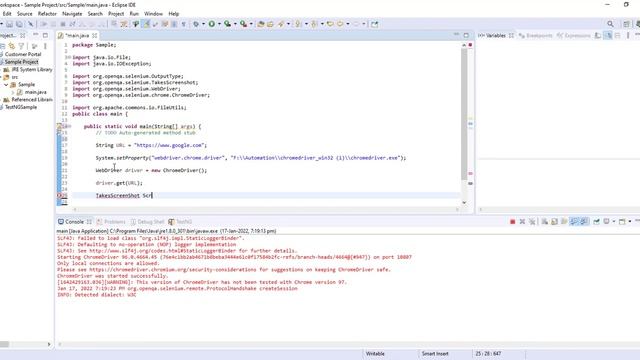
Task: Collapse the Sample package expander arrow
Action: pos(6,84)
